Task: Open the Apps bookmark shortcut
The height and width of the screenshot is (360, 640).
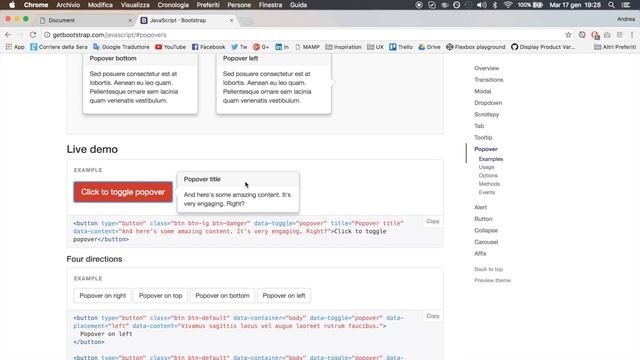Action: coord(15,47)
